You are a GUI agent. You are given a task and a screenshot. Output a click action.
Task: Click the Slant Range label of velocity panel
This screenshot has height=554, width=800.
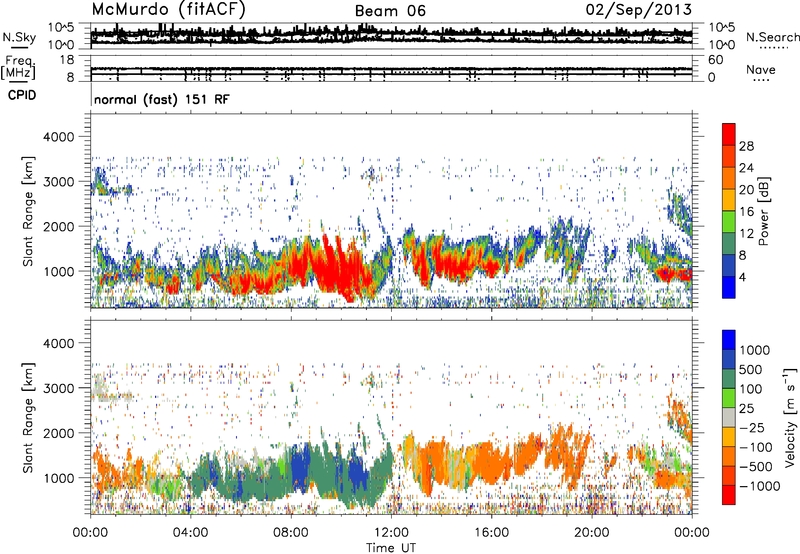[28, 418]
